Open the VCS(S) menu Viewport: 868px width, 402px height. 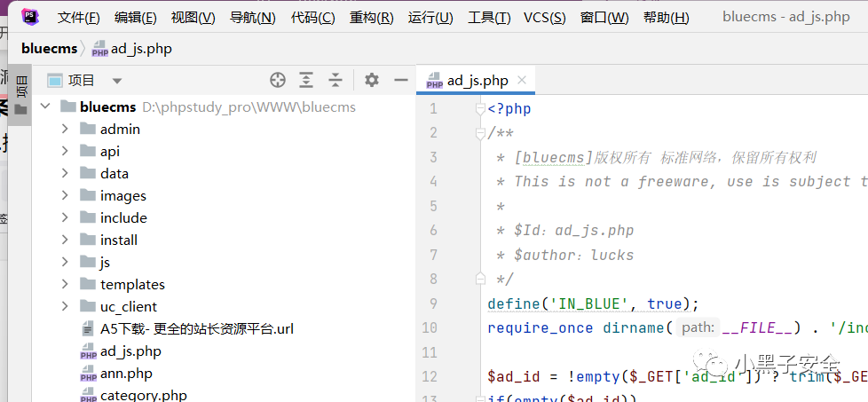[544, 18]
